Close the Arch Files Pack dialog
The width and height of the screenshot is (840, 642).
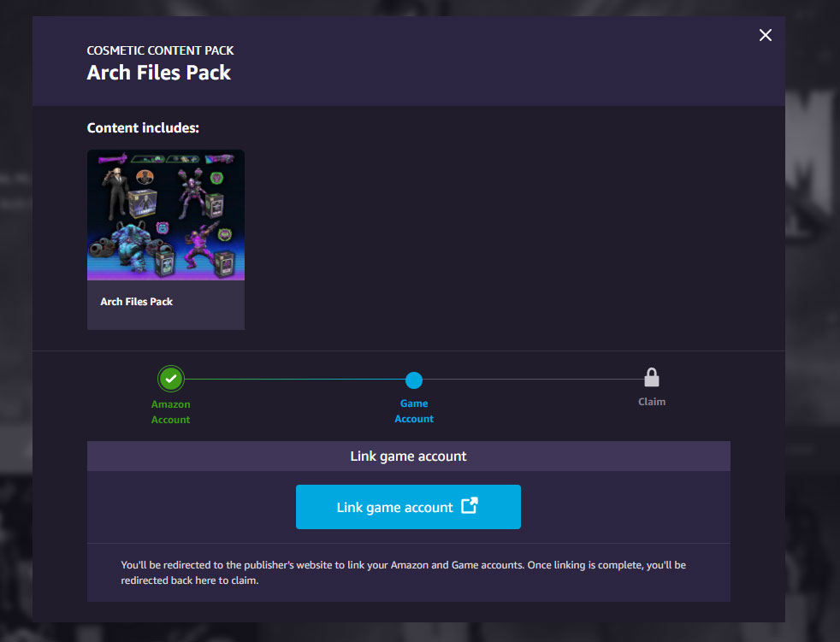coord(765,35)
